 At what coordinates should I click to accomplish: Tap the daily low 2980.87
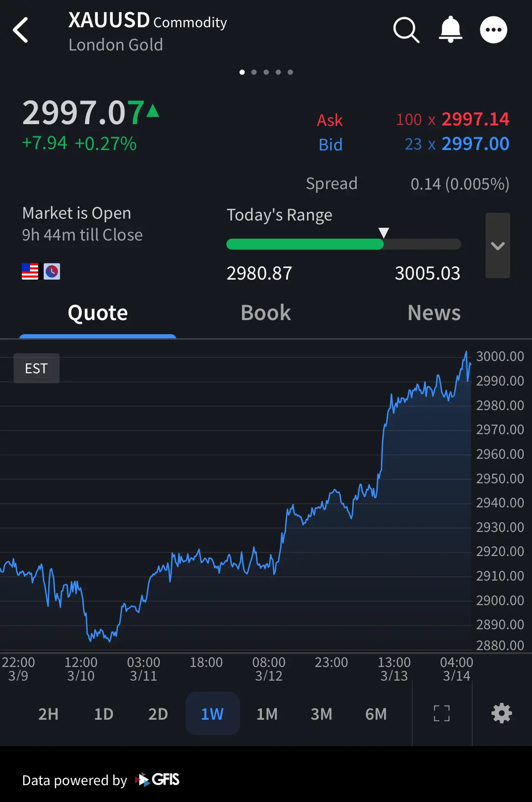(x=259, y=273)
